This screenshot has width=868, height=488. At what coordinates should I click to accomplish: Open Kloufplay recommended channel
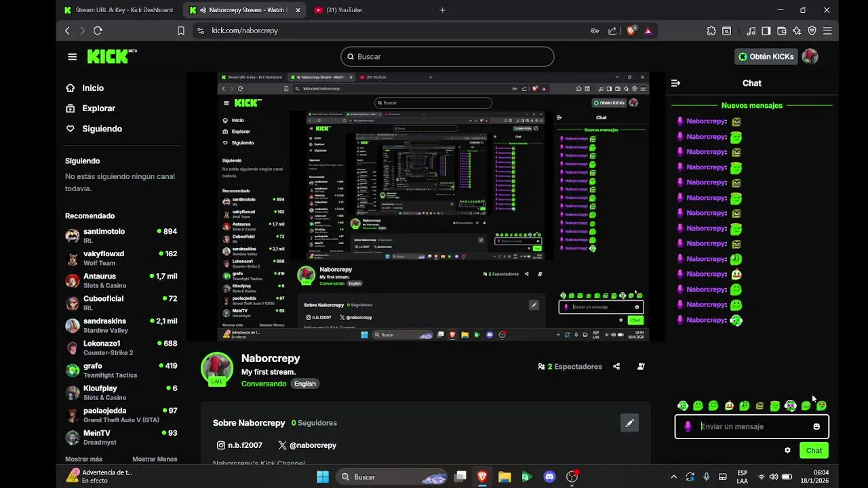(x=121, y=392)
